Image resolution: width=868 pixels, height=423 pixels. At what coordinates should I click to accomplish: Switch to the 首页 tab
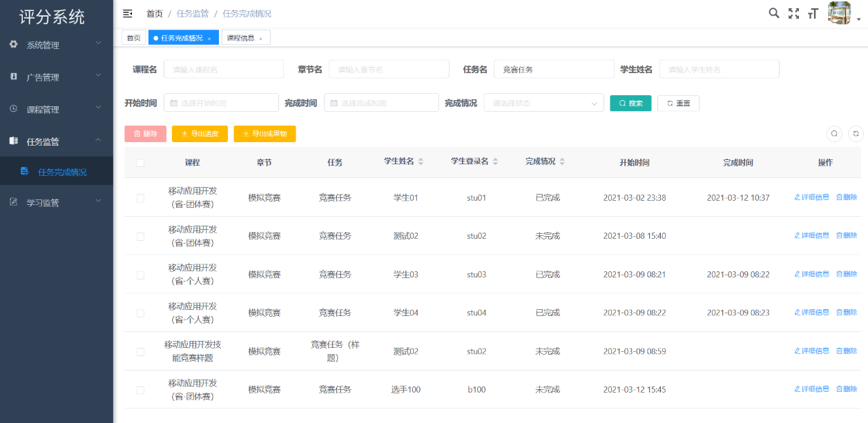133,38
